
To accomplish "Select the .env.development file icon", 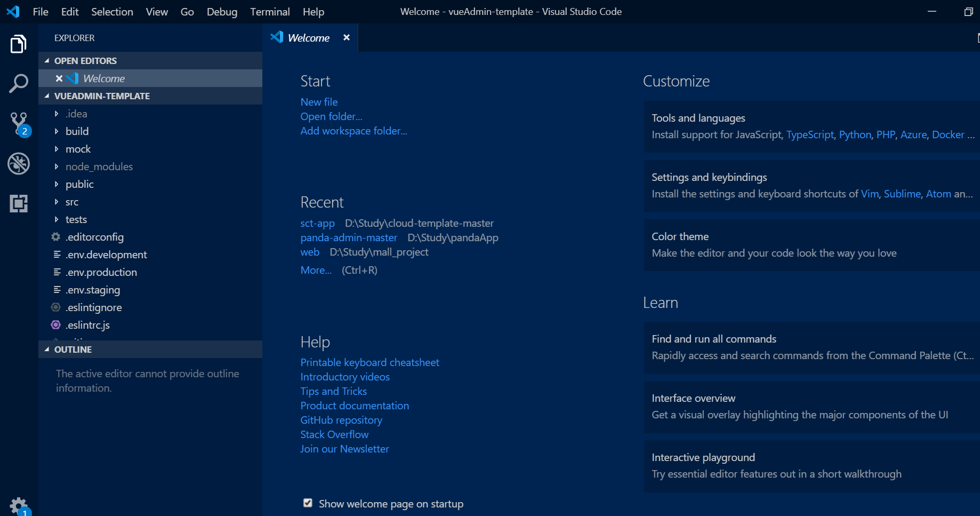I will click(x=57, y=255).
